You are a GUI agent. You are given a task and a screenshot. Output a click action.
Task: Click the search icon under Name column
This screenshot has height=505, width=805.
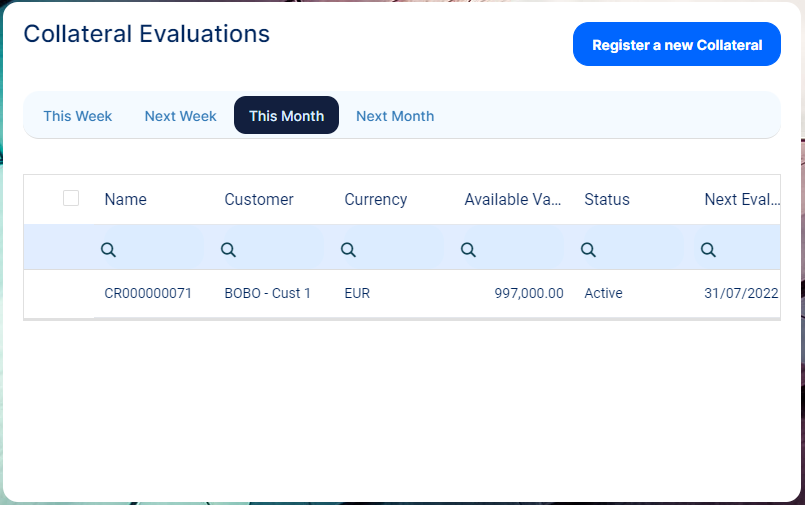pos(108,250)
